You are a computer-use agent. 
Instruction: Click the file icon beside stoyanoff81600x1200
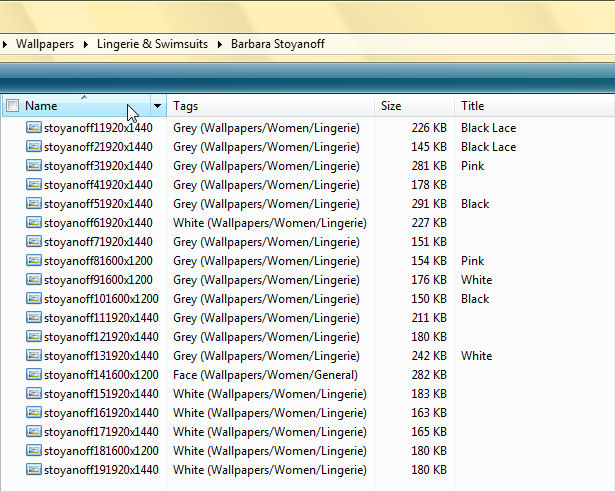point(33,261)
